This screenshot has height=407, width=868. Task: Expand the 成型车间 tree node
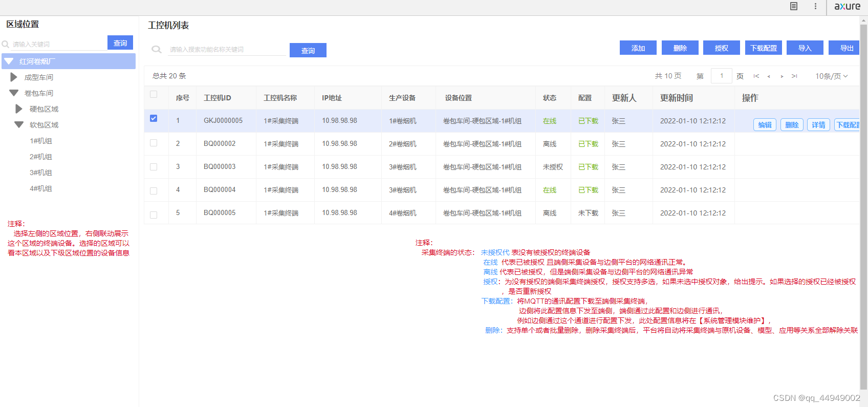(x=14, y=77)
